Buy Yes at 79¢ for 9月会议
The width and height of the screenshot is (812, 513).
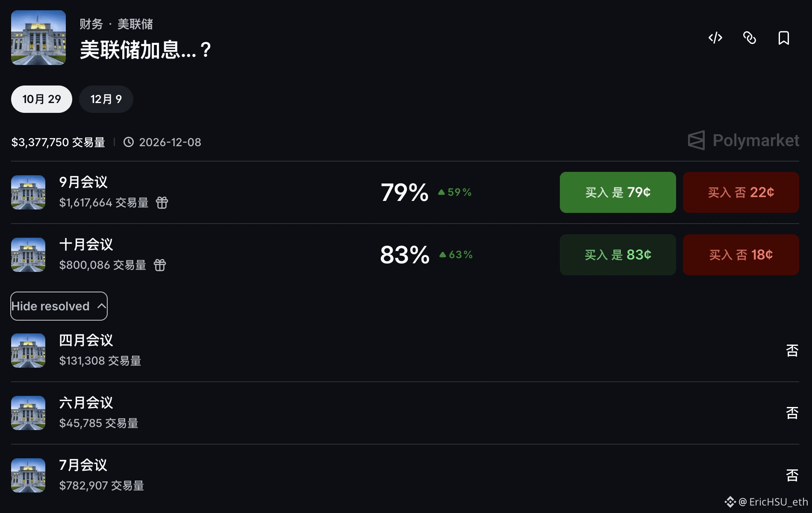618,192
